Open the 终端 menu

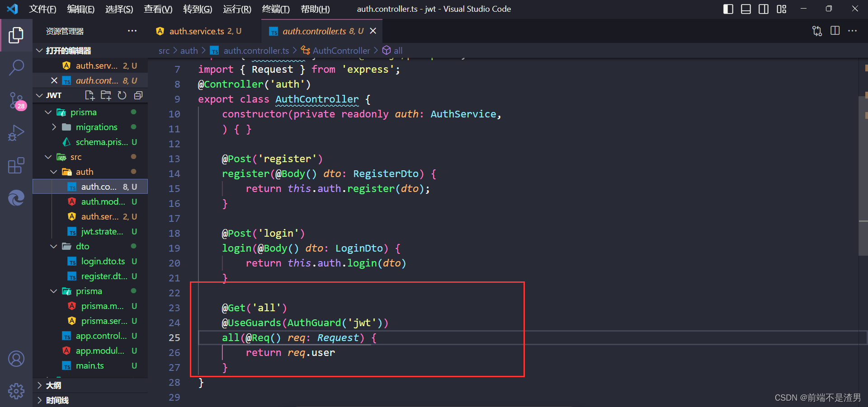(275, 9)
